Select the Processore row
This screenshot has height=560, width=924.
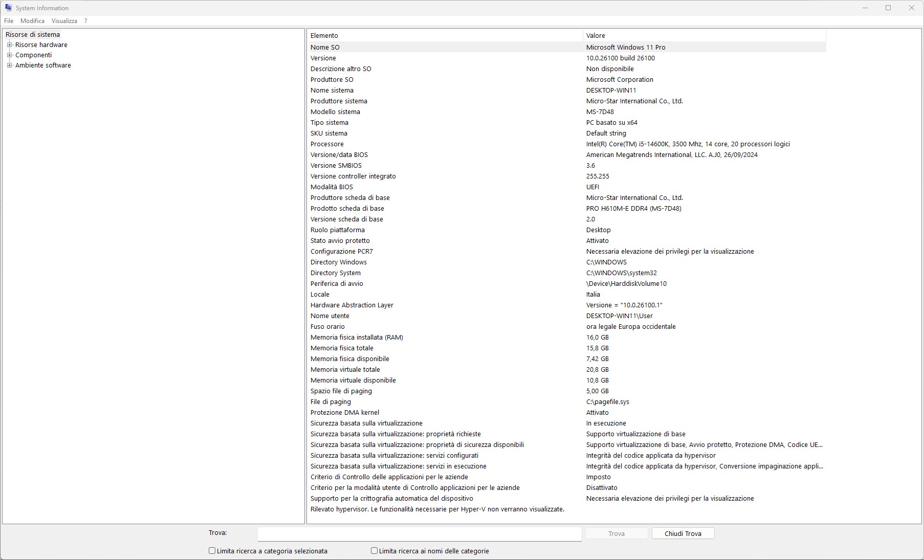pos(567,144)
